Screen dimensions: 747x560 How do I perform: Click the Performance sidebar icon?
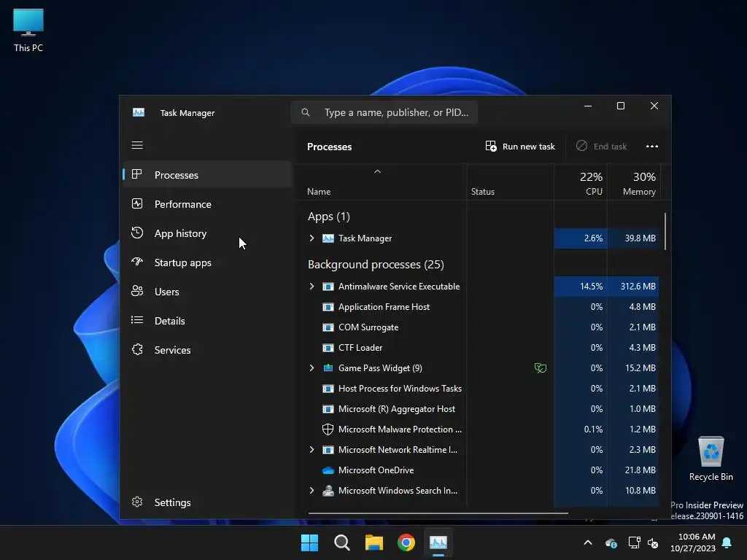click(x=136, y=204)
